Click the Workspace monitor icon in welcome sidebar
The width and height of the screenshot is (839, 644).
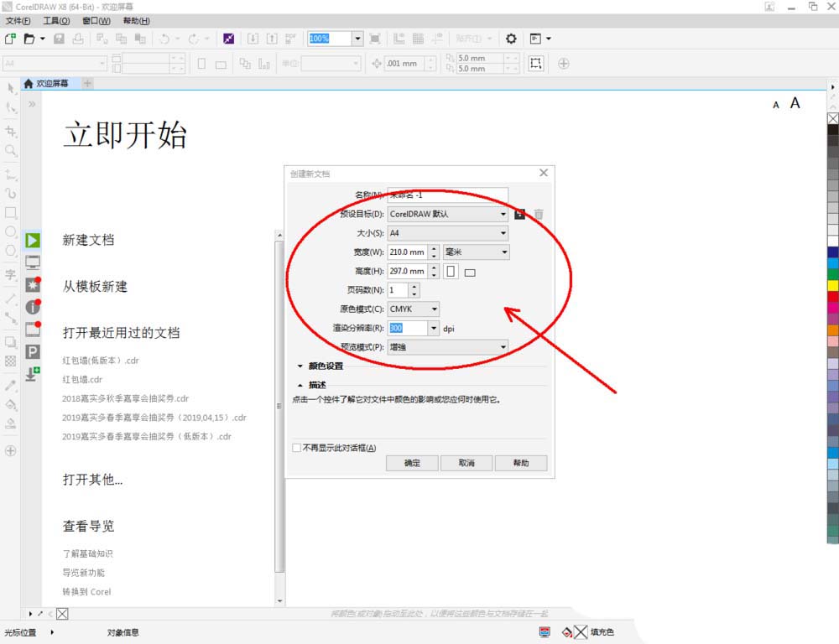click(33, 262)
